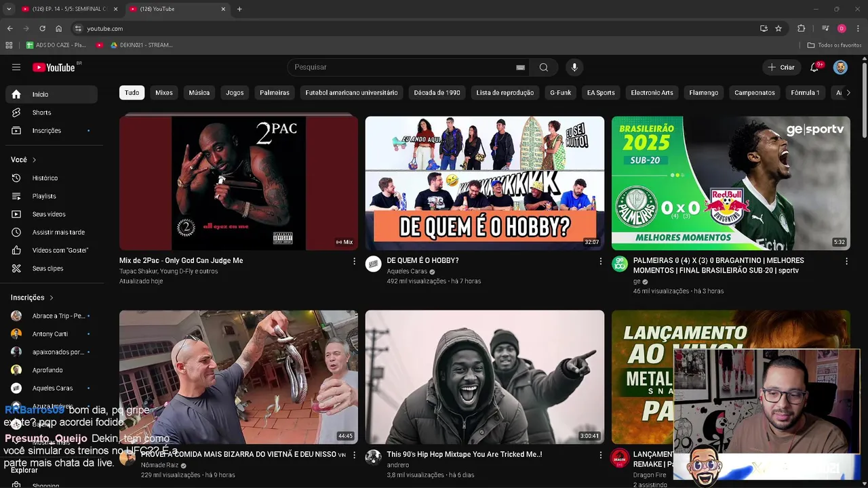Select the Música filter chip

pyautogui.click(x=199, y=93)
